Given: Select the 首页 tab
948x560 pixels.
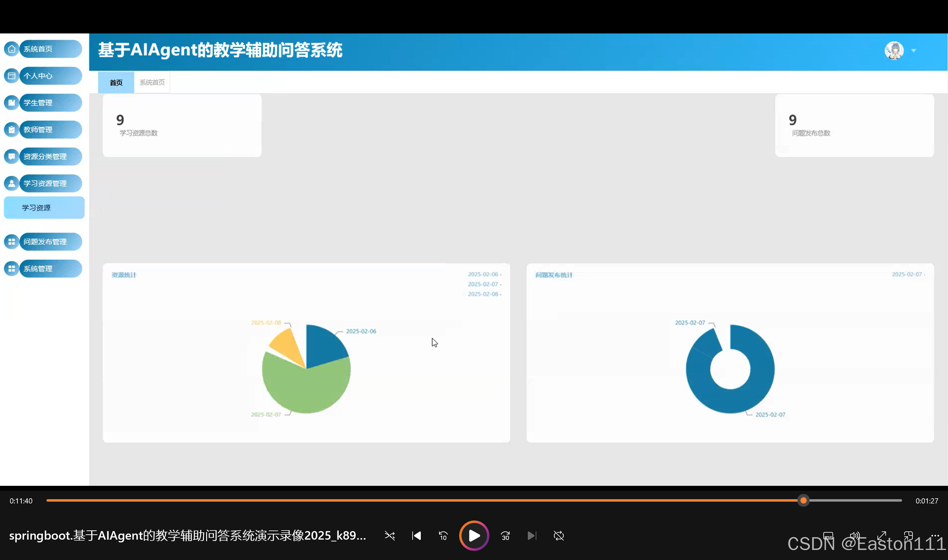Looking at the screenshot, I should click(116, 82).
